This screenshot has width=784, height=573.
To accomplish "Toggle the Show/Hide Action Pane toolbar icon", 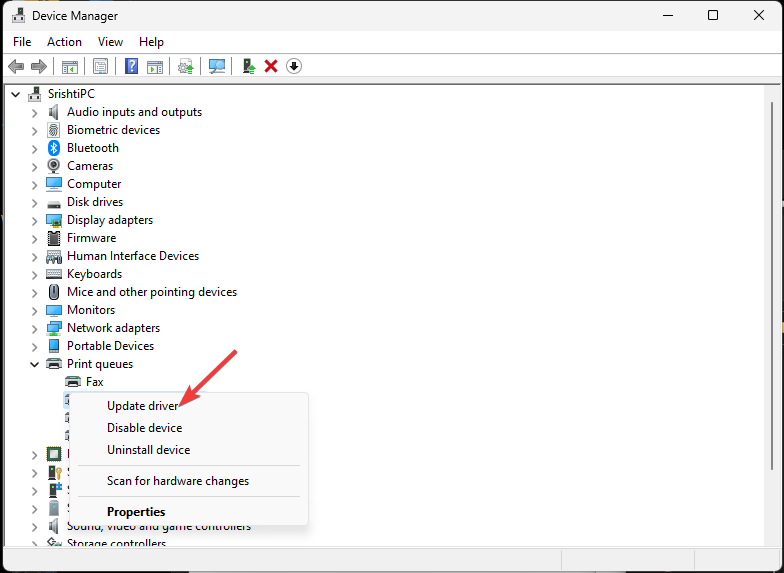I will tap(155, 66).
